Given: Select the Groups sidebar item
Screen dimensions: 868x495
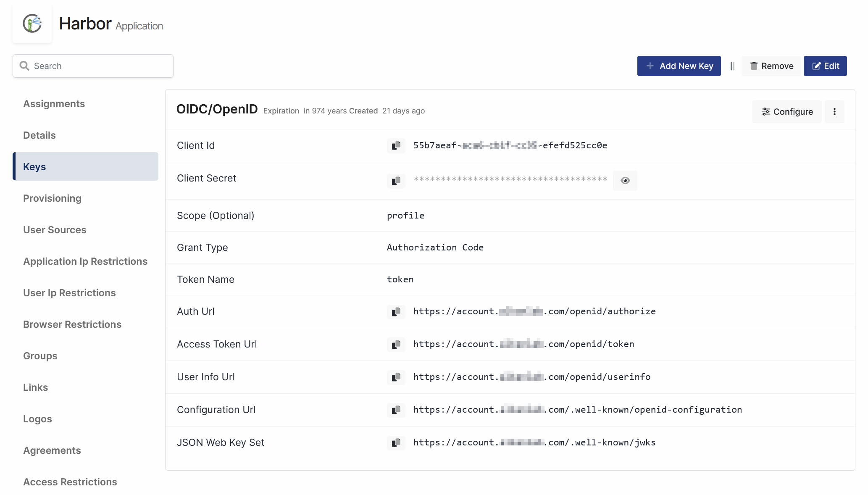Looking at the screenshot, I should pos(40,356).
